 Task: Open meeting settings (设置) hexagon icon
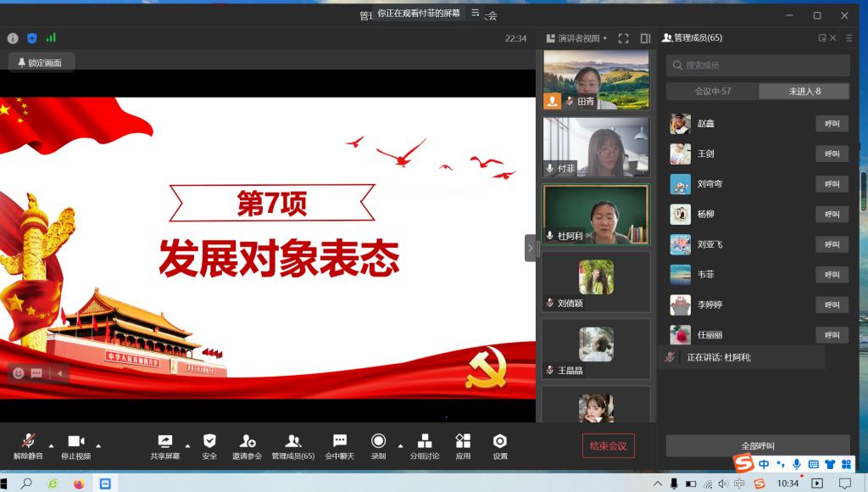500,445
